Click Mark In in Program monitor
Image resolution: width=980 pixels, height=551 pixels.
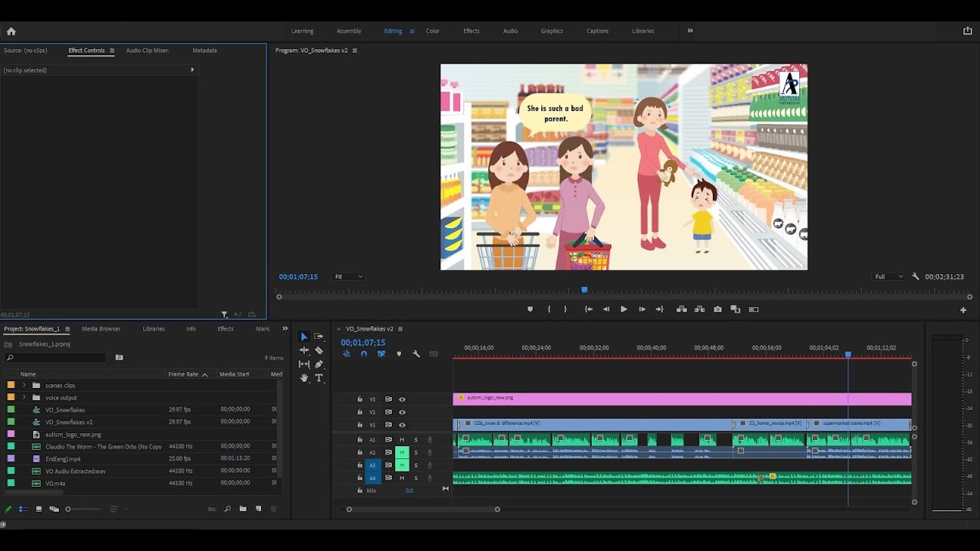click(548, 309)
